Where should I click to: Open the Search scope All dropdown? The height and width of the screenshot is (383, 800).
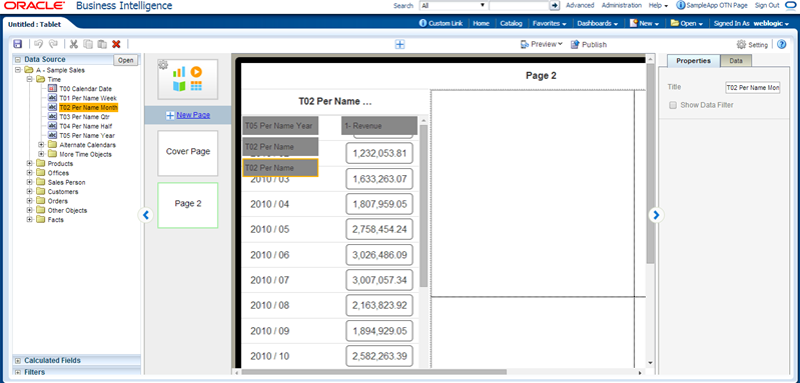tap(454, 5)
